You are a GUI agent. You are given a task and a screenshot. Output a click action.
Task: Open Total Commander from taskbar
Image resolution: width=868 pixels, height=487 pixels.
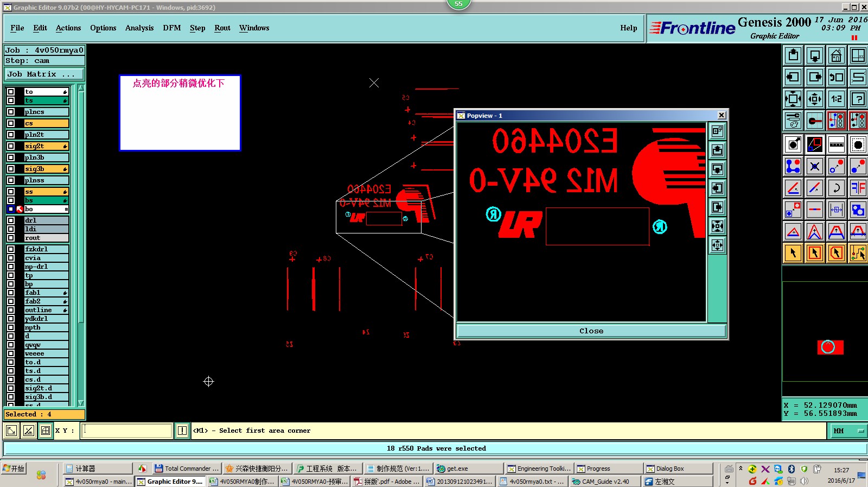(186, 469)
